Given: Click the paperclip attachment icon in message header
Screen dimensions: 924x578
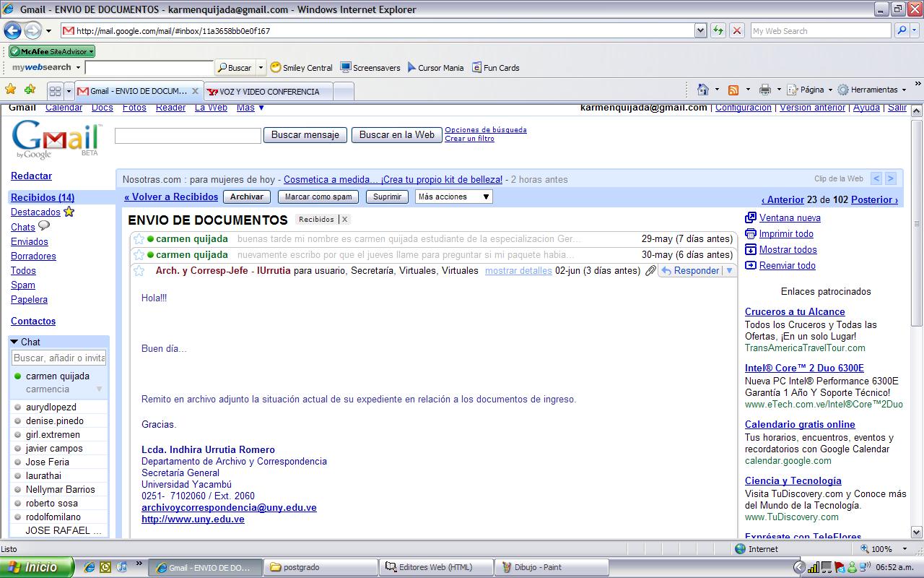Looking at the screenshot, I should tap(650, 270).
